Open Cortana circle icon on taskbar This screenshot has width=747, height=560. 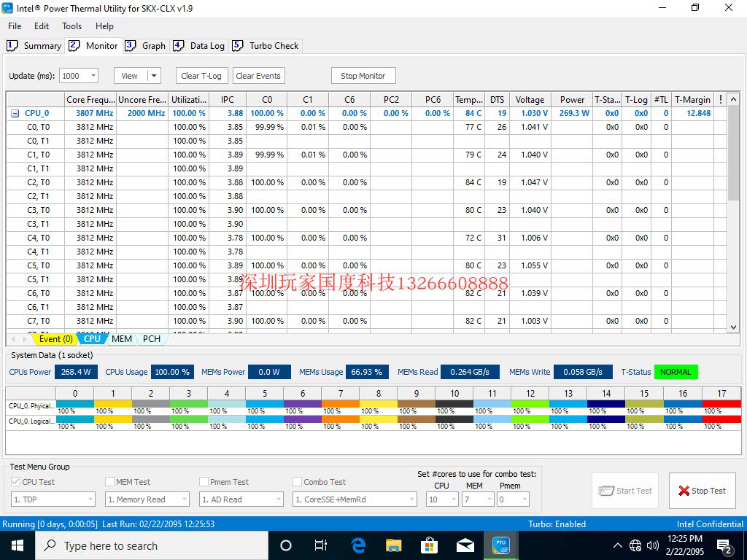pyautogui.click(x=286, y=545)
